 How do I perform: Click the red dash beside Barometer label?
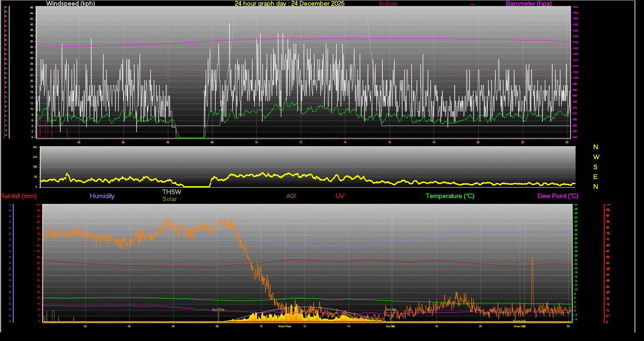472,5
